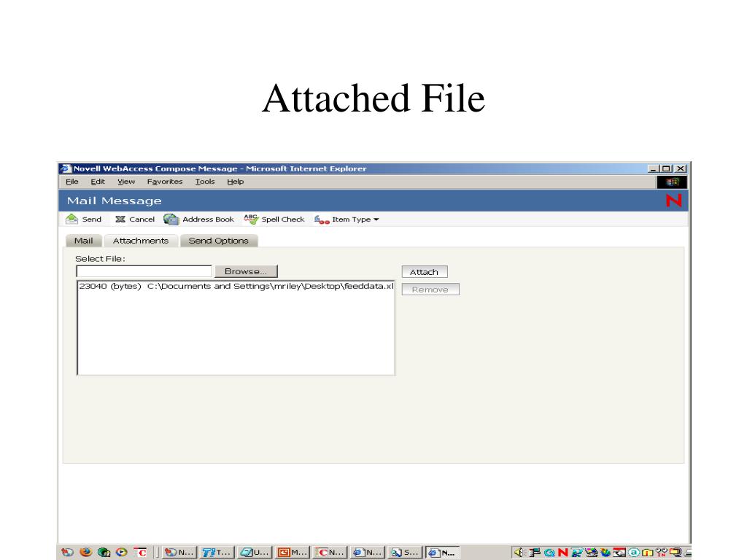Image resolution: width=747 pixels, height=560 pixels.
Task: Open the Tools menu
Action: pos(205,182)
